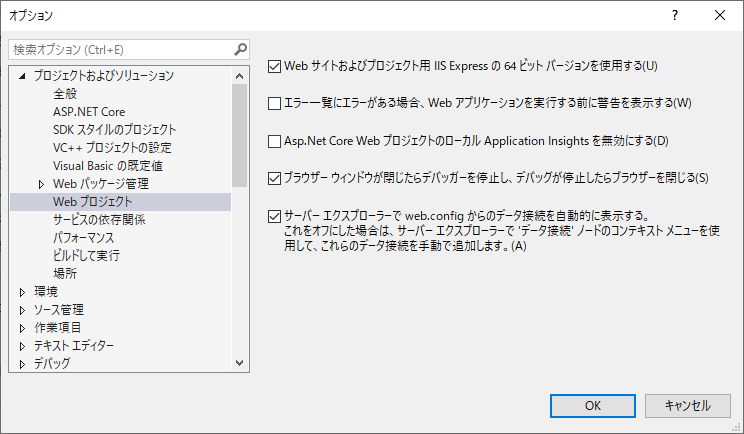The image size is (744, 434).
Task: Toggle 64-bit IIS Express checkbox
Action: [x=276, y=66]
